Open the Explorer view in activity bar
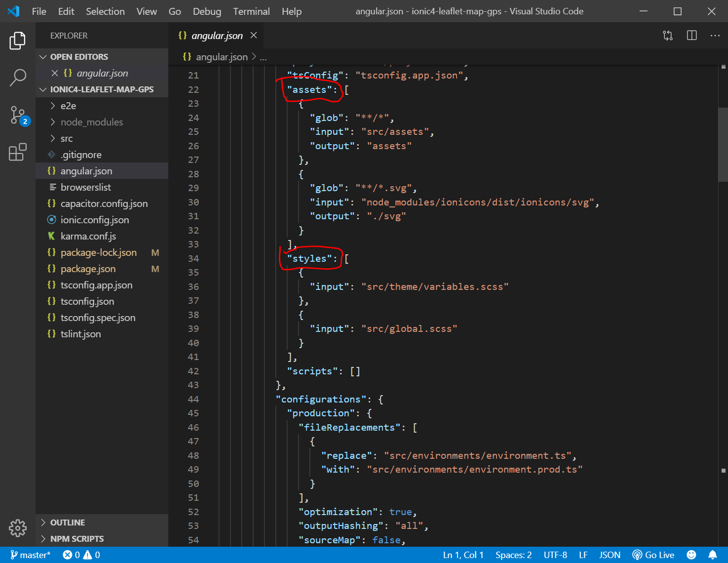The height and width of the screenshot is (563, 728). (x=18, y=40)
